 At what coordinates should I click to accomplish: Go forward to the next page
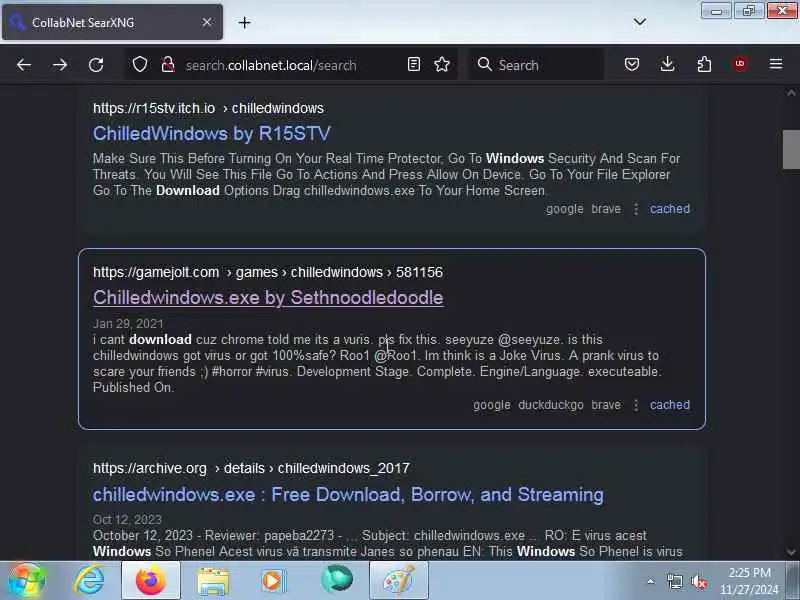60,65
